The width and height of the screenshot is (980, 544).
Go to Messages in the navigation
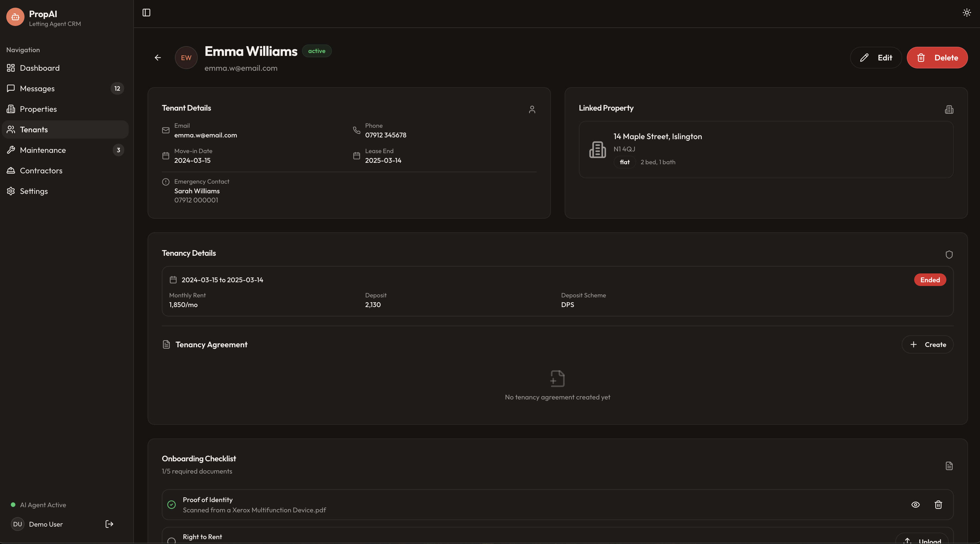37,89
